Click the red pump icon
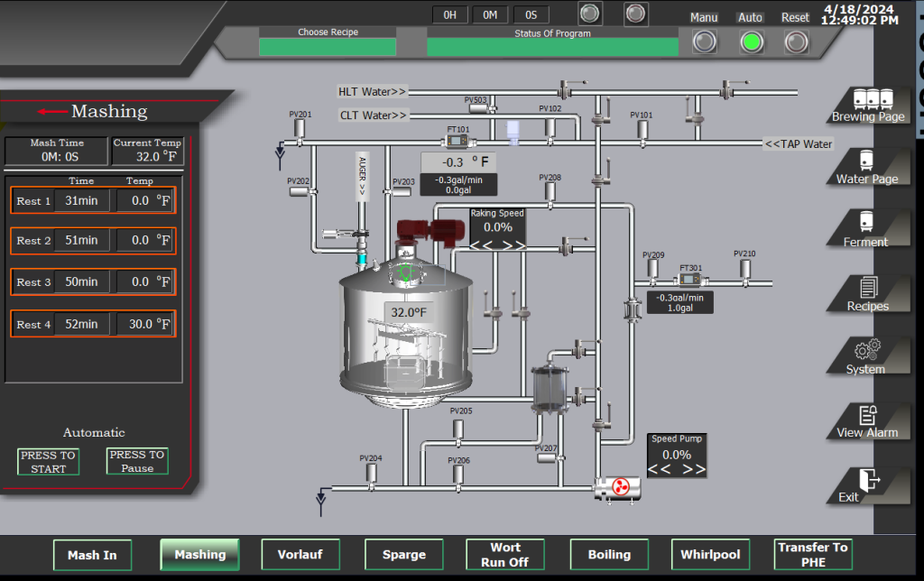924x581 pixels. coord(619,488)
